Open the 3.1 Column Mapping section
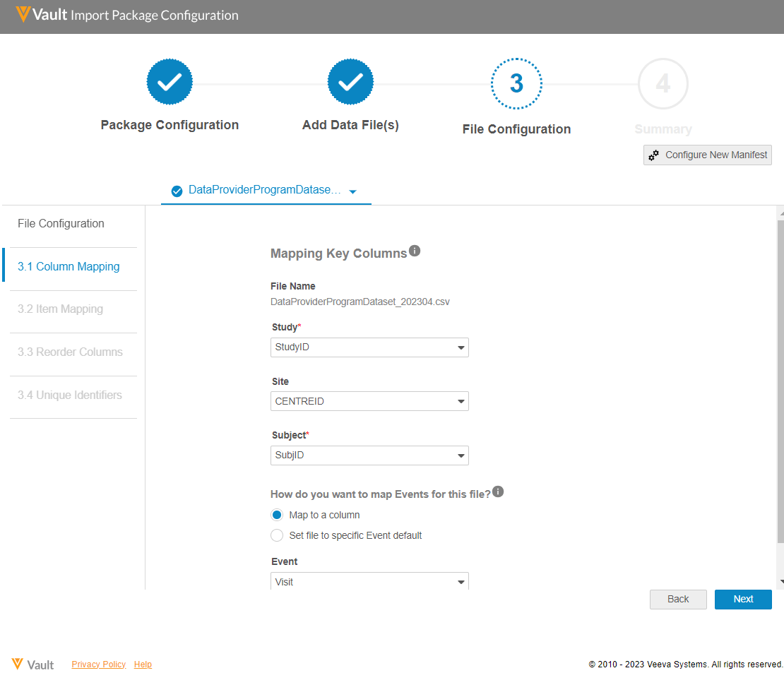The height and width of the screenshot is (685, 784). point(69,267)
